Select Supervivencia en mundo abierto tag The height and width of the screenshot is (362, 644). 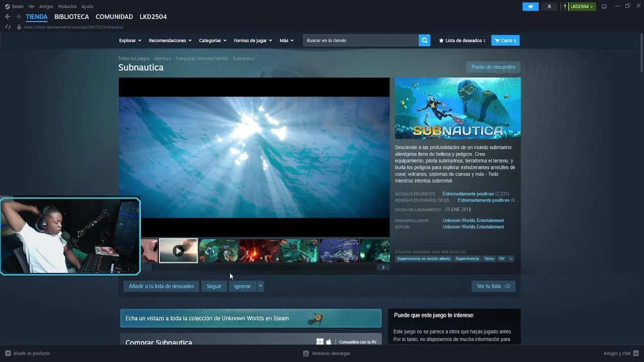[424, 258]
